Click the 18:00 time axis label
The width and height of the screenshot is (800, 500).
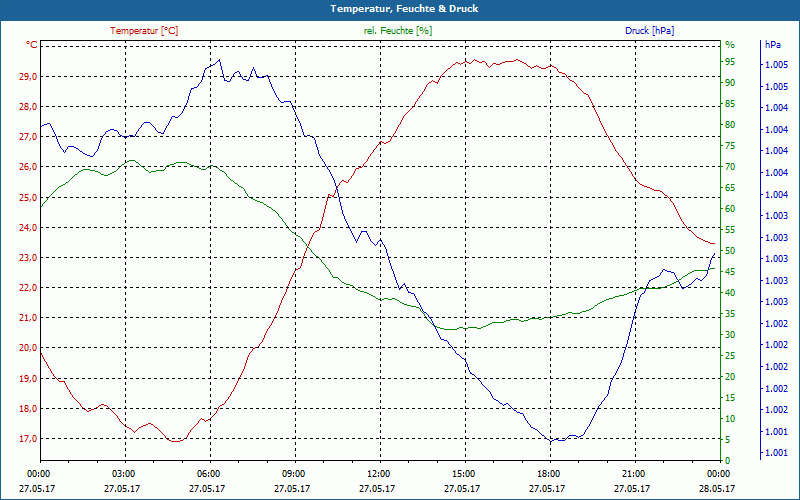pyautogui.click(x=548, y=473)
